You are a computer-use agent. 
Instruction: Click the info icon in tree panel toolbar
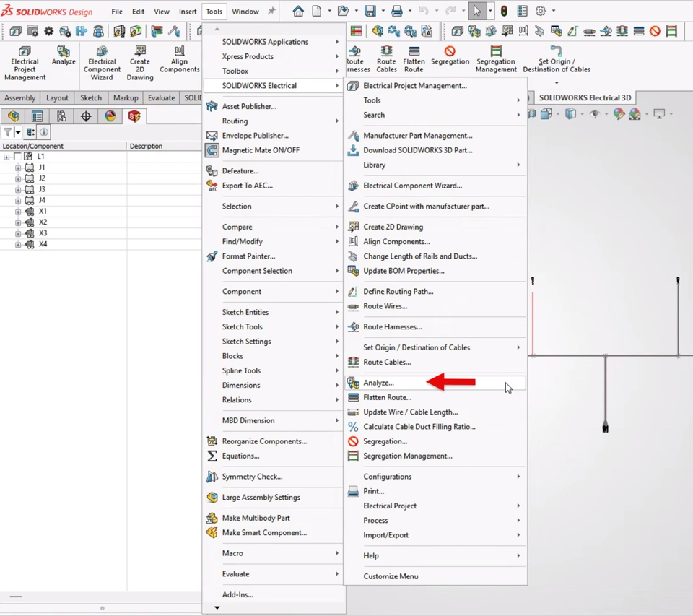click(x=44, y=131)
